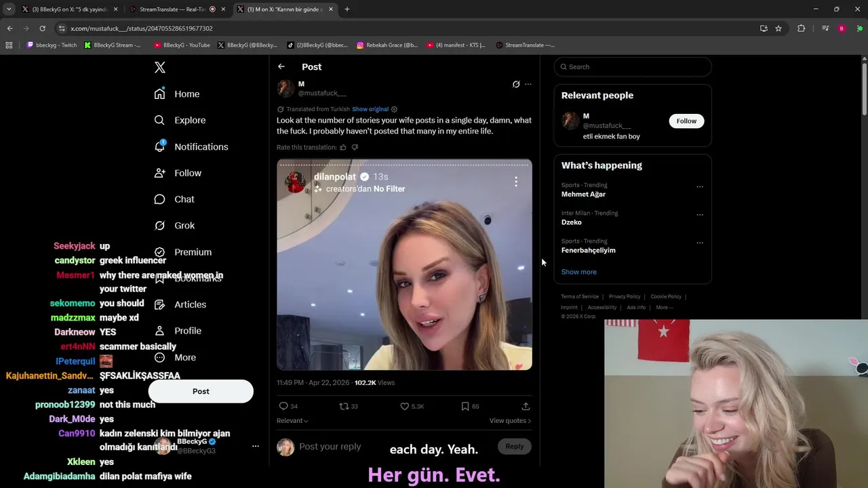The image size is (868, 488).
Task: Open Chat in X sidebar
Action: pos(174,199)
